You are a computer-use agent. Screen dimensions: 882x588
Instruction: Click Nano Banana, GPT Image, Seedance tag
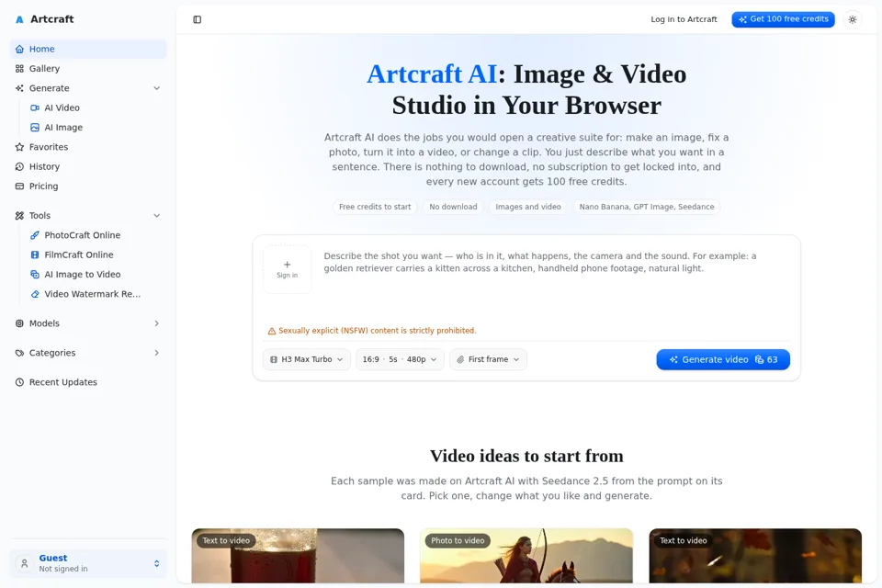(647, 207)
